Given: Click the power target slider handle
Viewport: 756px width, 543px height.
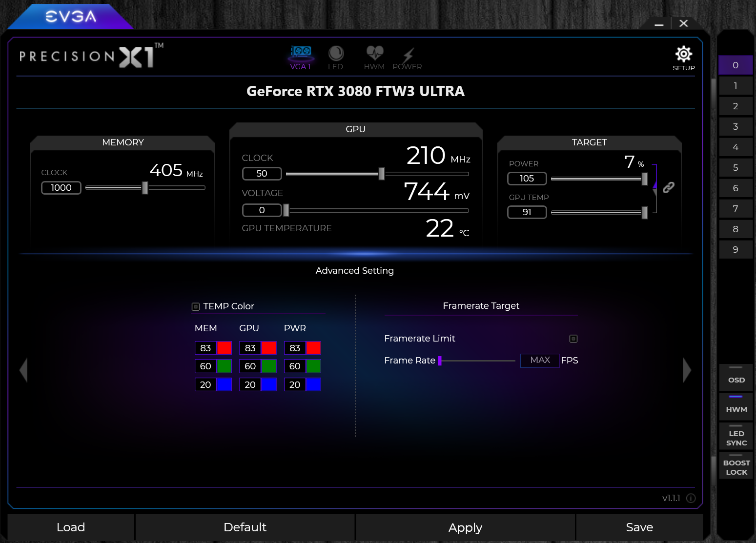Looking at the screenshot, I should pyautogui.click(x=645, y=179).
